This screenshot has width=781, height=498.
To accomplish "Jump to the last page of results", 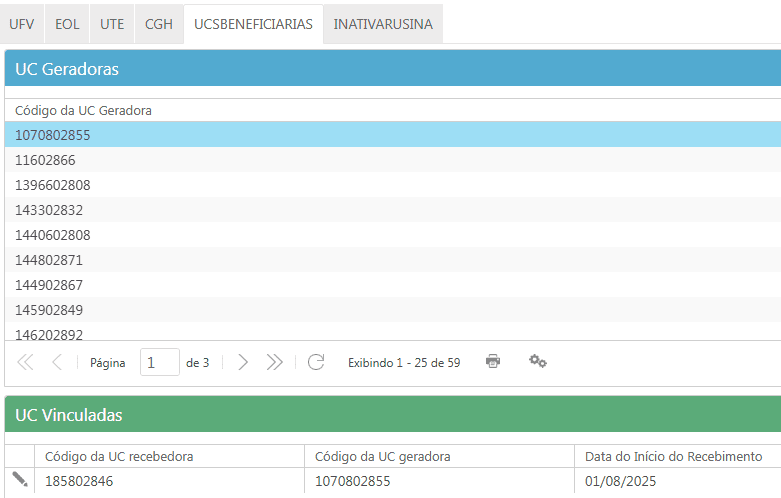I will [275, 362].
